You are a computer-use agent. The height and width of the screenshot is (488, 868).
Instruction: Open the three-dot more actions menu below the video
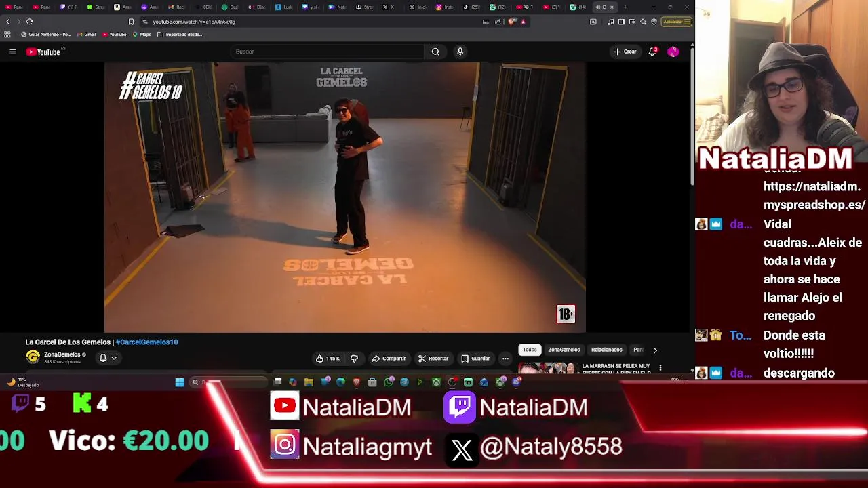click(x=505, y=359)
